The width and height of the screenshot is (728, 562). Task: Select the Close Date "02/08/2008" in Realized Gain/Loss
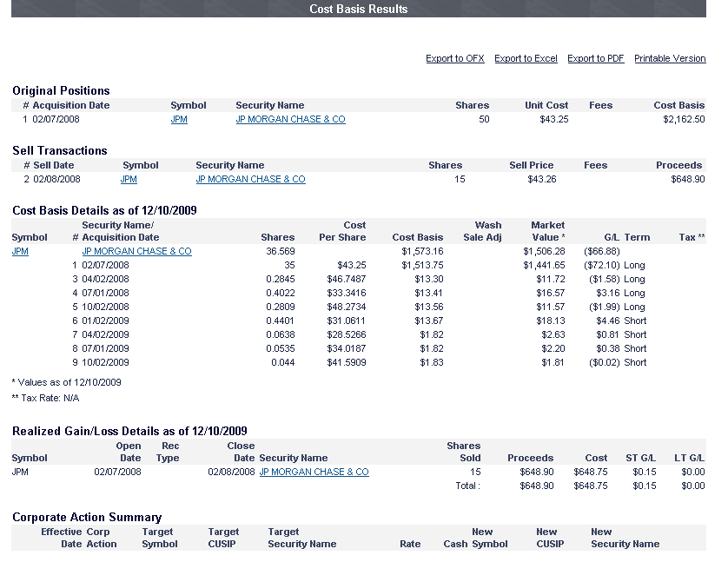click(x=231, y=472)
